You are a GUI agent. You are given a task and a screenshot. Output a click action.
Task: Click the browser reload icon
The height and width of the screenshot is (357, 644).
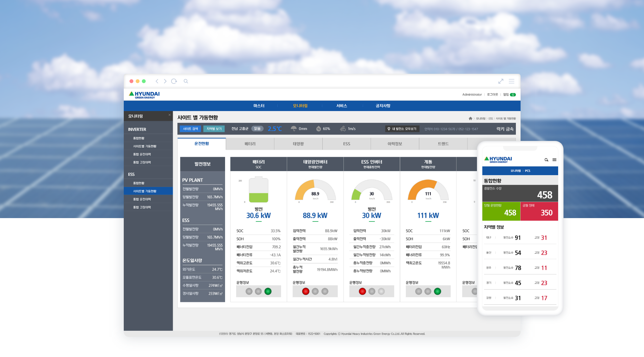[x=174, y=81]
